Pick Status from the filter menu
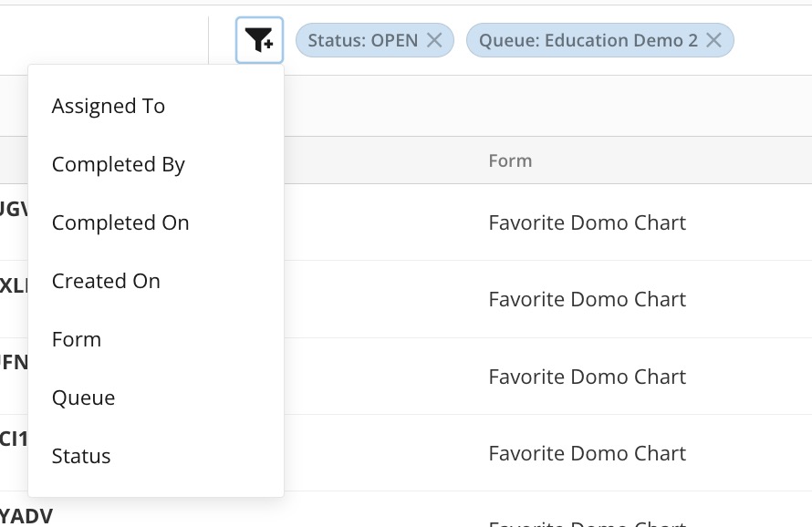 coord(81,456)
